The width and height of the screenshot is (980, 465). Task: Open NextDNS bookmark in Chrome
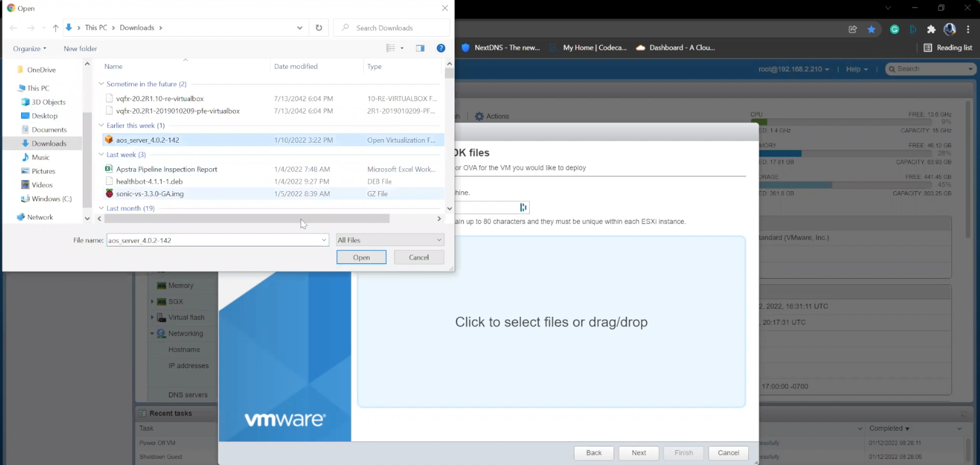[501, 48]
